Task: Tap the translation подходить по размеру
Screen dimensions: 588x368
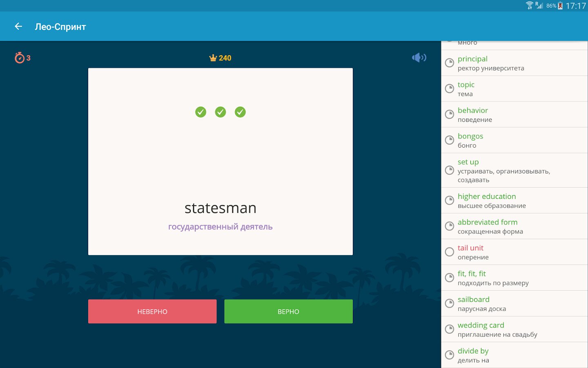Action: click(493, 283)
